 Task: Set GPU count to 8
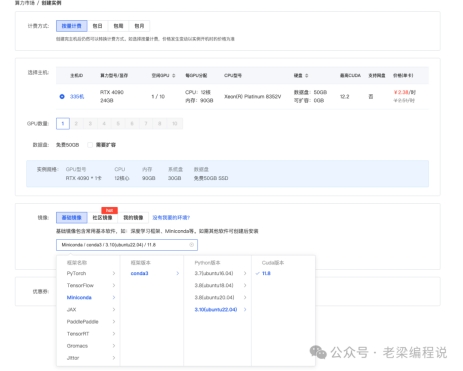pos(160,123)
